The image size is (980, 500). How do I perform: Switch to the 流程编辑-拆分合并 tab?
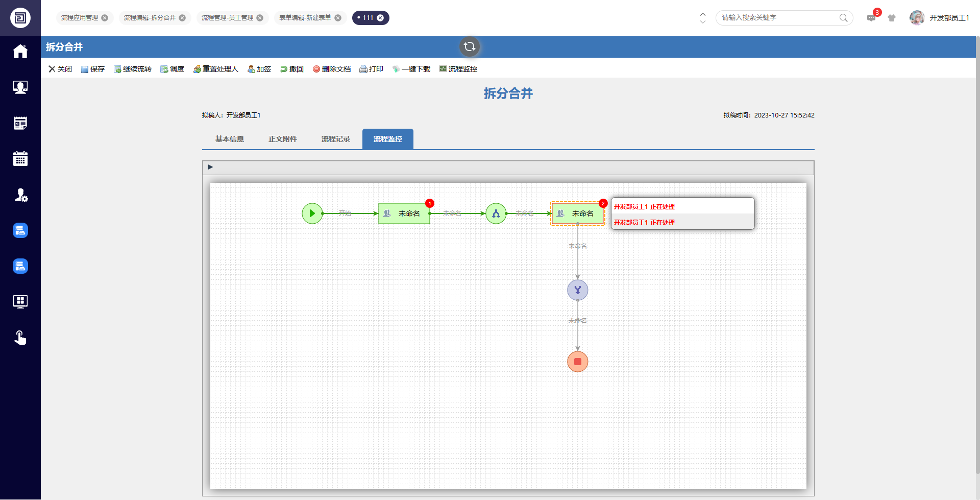tap(150, 18)
